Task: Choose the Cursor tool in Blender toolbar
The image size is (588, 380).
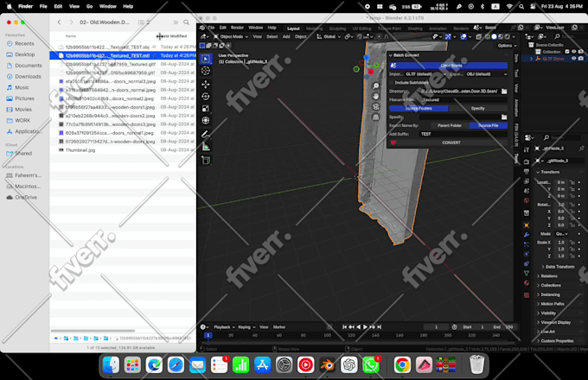Action: 206,71
